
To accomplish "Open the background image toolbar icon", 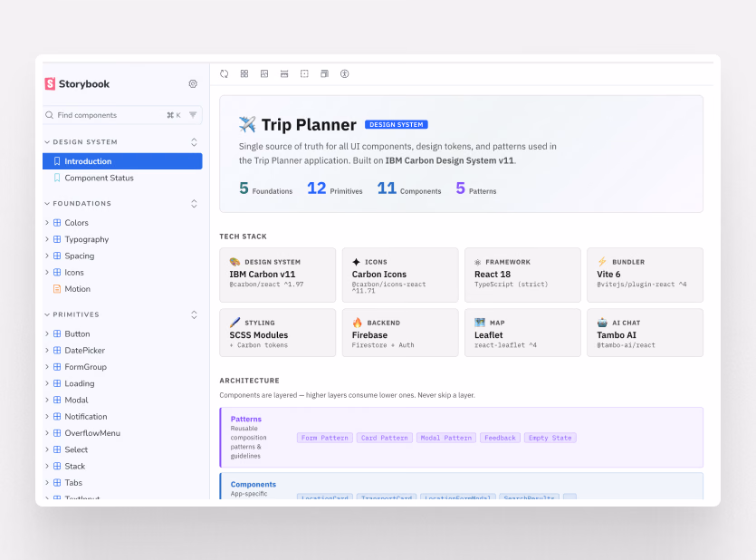I will click(x=264, y=73).
